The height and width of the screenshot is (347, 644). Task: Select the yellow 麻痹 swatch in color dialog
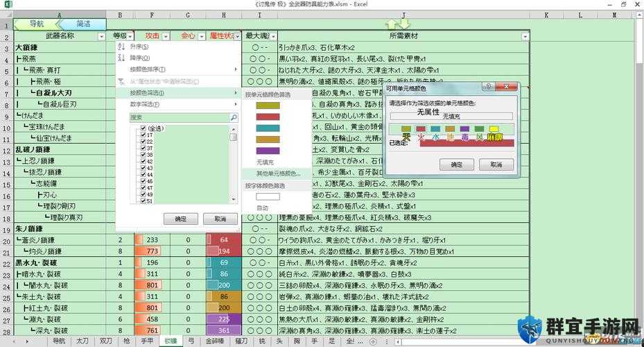pyautogui.click(x=494, y=129)
